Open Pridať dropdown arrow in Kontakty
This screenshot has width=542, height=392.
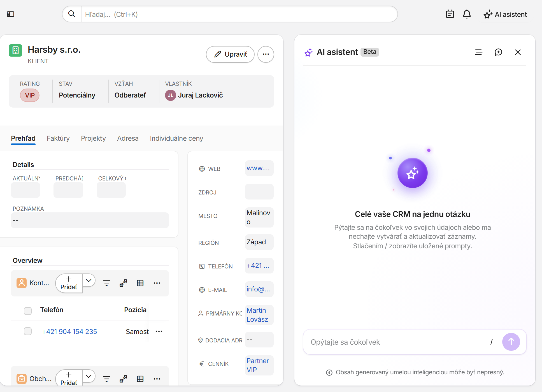tap(89, 280)
